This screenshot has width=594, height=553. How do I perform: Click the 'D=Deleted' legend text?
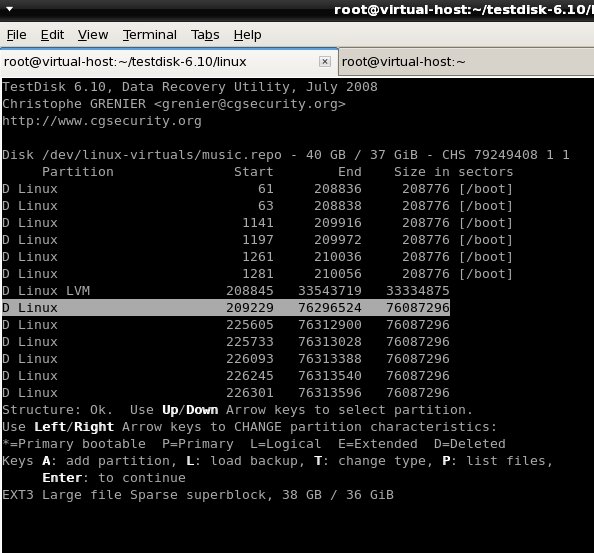point(470,444)
